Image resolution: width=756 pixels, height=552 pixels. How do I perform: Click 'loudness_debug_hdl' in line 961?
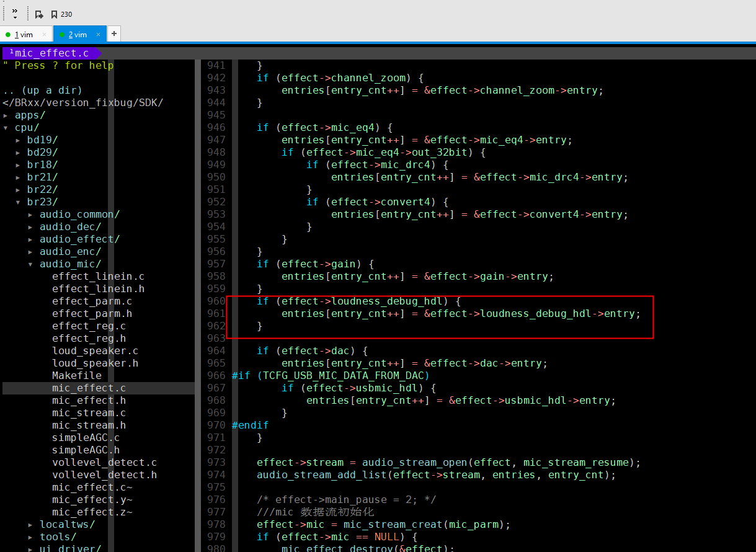(x=536, y=314)
